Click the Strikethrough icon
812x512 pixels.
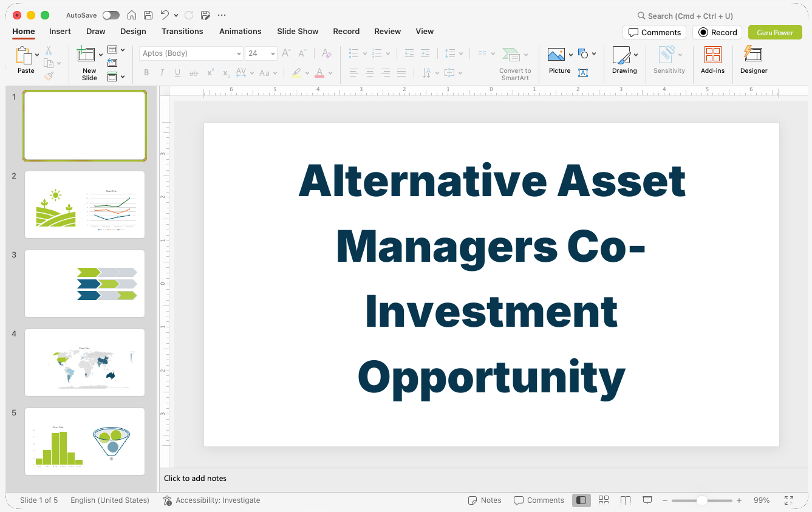point(194,73)
